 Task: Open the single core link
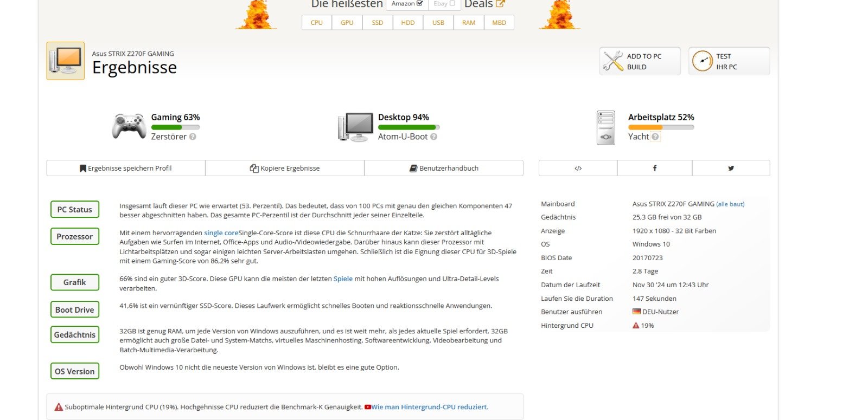pos(221,233)
